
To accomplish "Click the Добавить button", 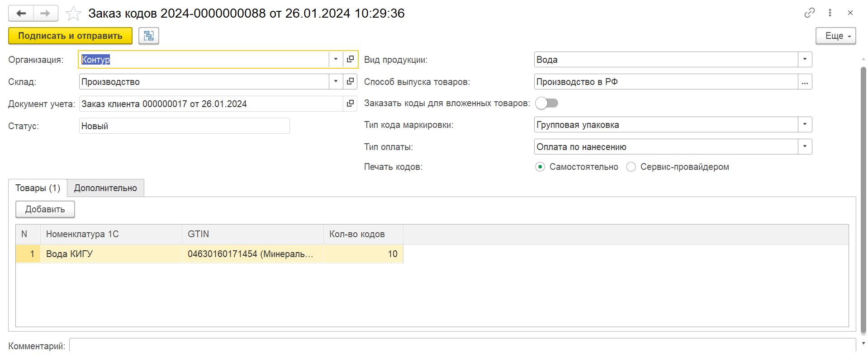I will [x=45, y=209].
